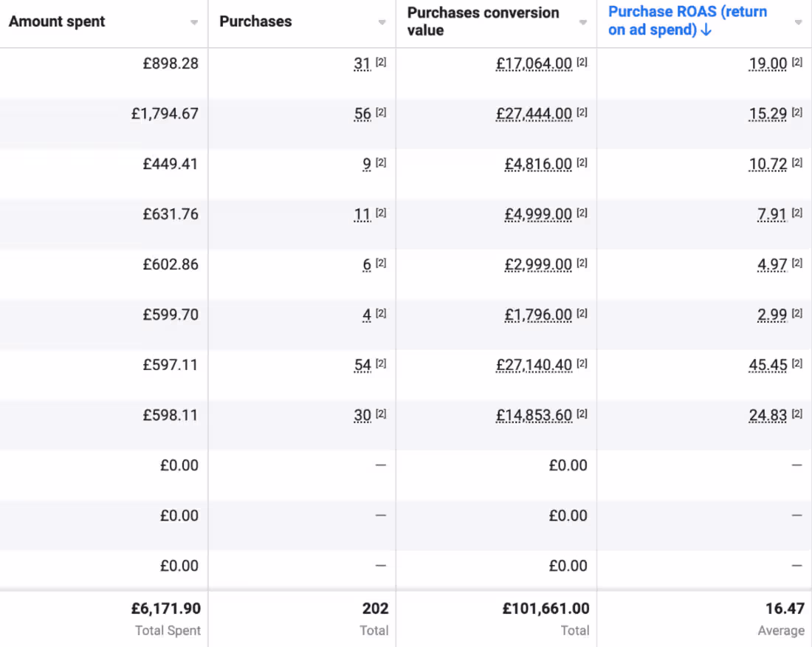Click the Total Spent value £6,171.90

tap(166, 608)
